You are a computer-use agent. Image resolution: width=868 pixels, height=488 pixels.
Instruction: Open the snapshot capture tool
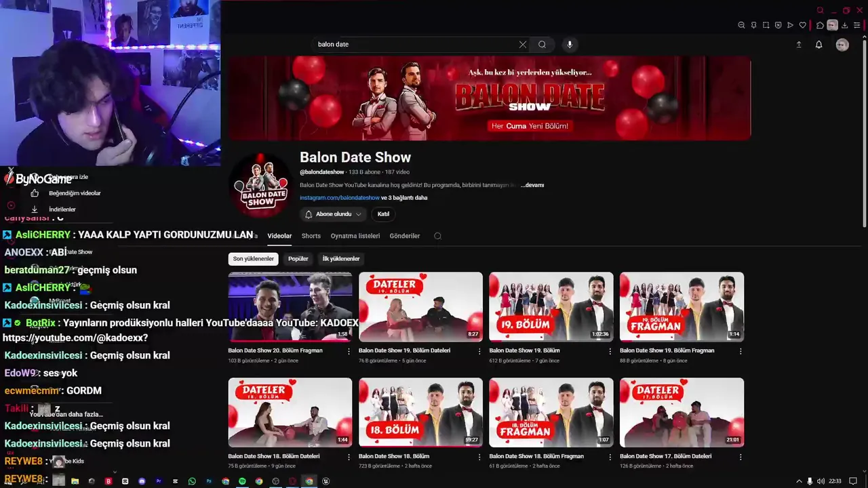pos(766,25)
